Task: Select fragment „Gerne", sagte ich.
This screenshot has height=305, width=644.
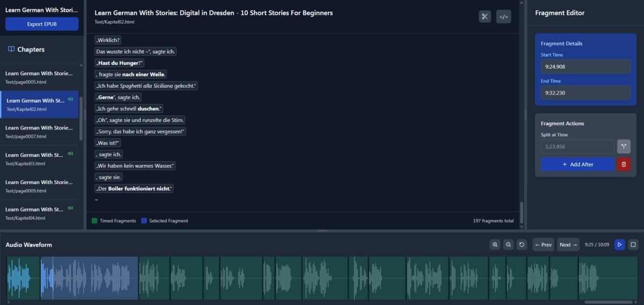Action: 118,97
